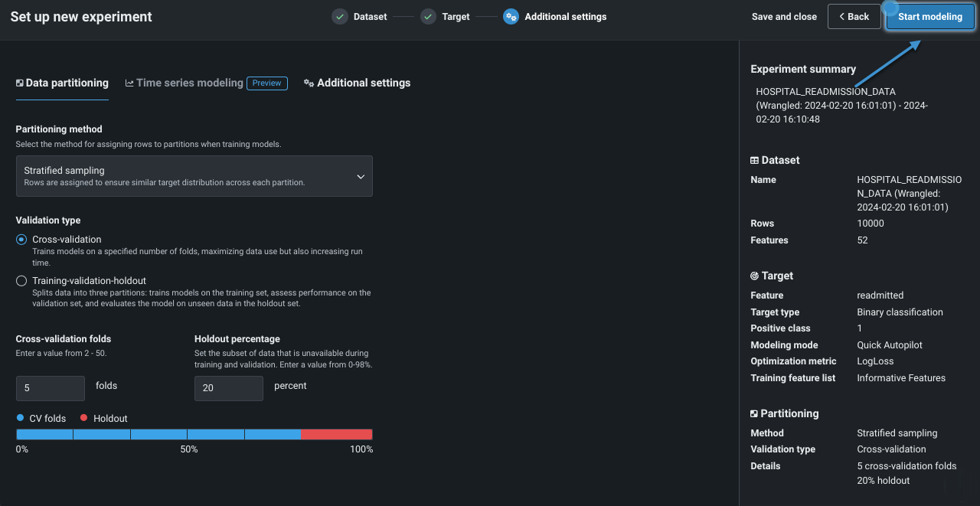Click the Cross-validation folds input field

pyautogui.click(x=51, y=388)
